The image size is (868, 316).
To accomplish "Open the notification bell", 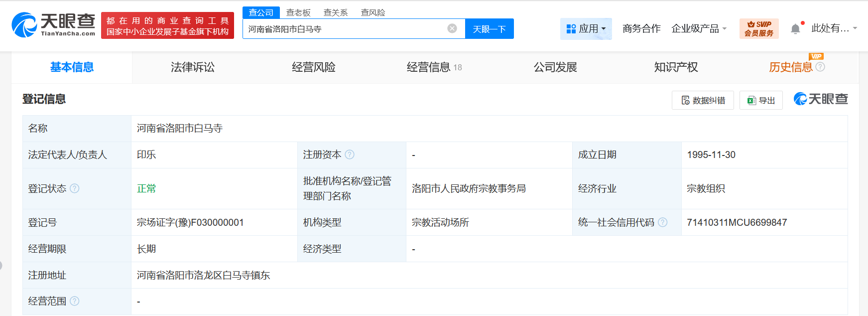I will click(x=795, y=29).
